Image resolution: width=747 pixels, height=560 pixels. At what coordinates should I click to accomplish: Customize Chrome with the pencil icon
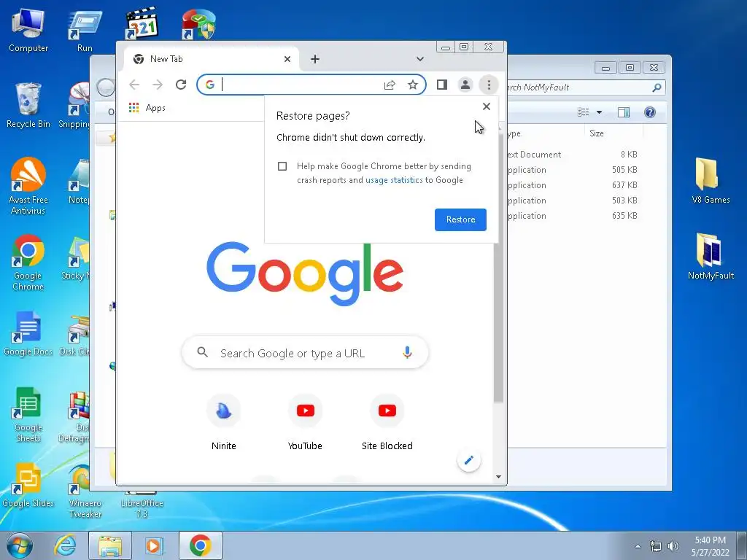[x=469, y=460]
